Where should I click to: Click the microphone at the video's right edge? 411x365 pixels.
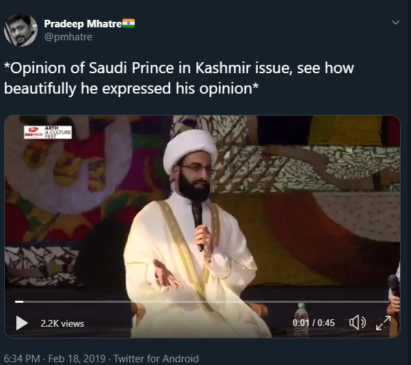(394, 283)
